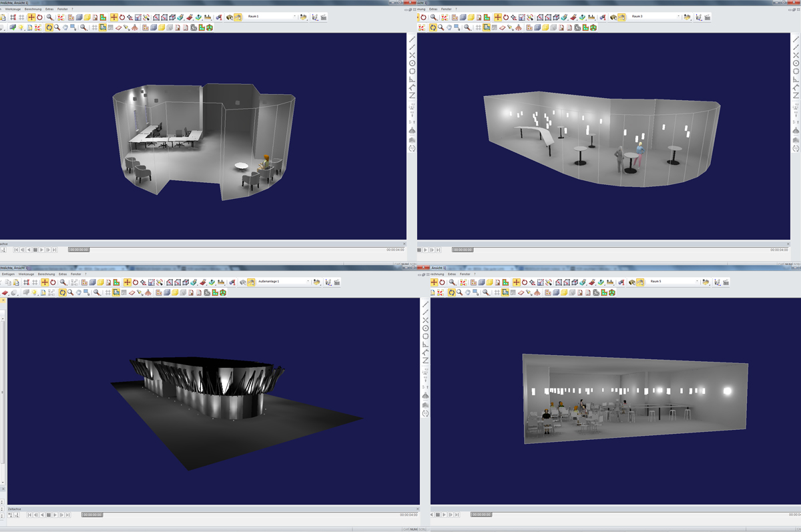This screenshot has width=801, height=532.
Task: Toggle highlighted 3D view button beside Raum 3
Action: pyautogui.click(x=621, y=17)
